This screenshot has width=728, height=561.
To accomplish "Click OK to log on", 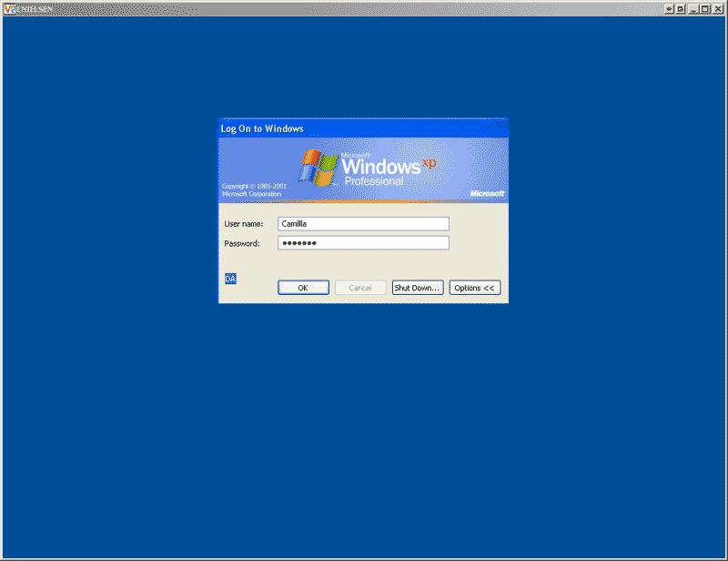I will click(x=303, y=288).
